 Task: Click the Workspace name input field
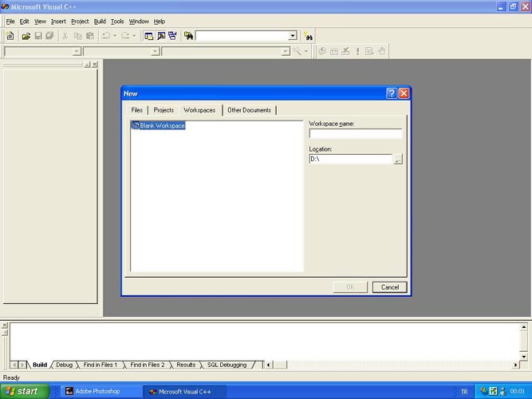pos(356,133)
